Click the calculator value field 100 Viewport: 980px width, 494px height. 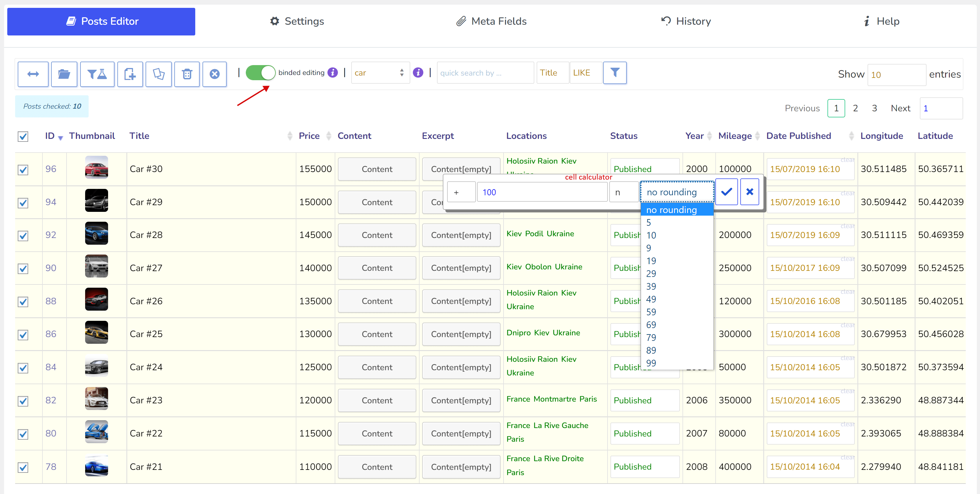click(x=542, y=192)
